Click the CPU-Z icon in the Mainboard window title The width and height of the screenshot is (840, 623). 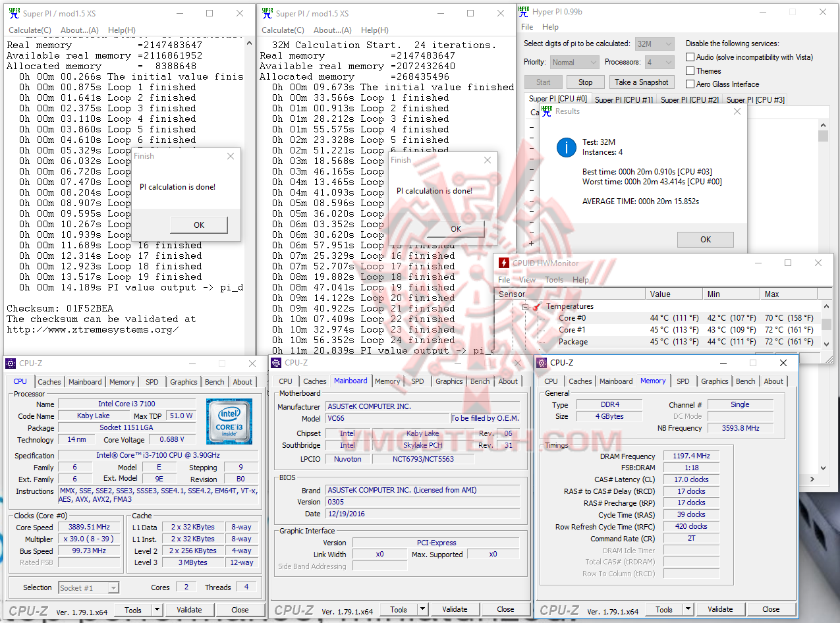(x=277, y=363)
